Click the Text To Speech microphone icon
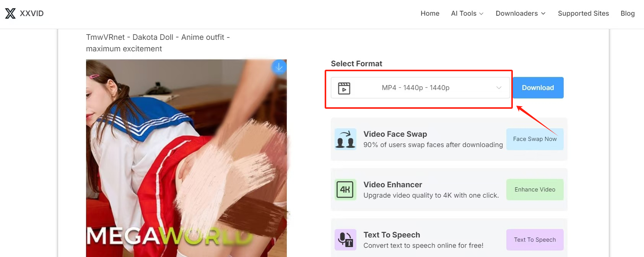 pyautogui.click(x=345, y=240)
